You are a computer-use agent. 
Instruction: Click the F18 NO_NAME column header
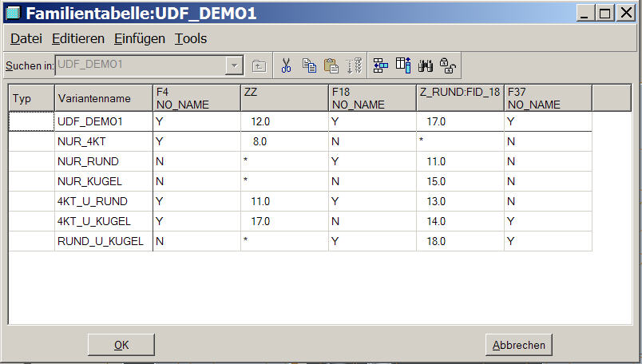click(372, 98)
